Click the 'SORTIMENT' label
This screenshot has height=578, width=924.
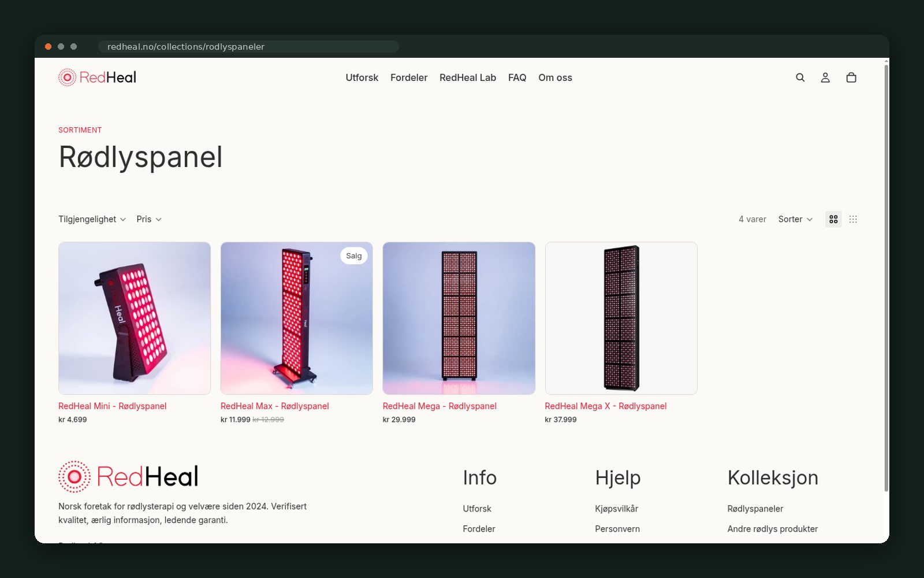[x=80, y=130]
